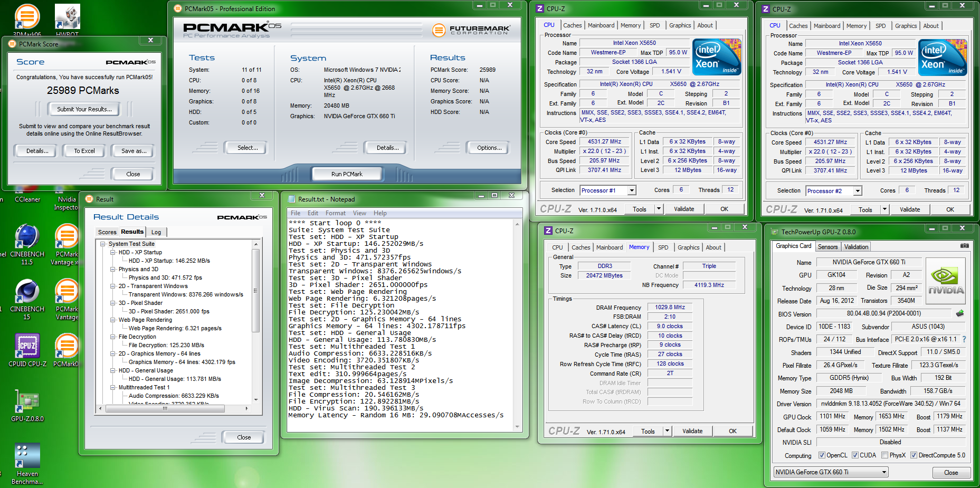This screenshot has width=980, height=488.
Task: Open the HWBOT desktop icon
Action: [x=68, y=20]
